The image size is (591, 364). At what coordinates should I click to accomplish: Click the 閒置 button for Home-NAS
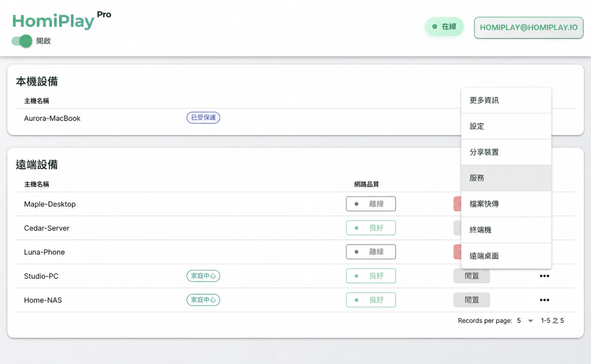472,300
